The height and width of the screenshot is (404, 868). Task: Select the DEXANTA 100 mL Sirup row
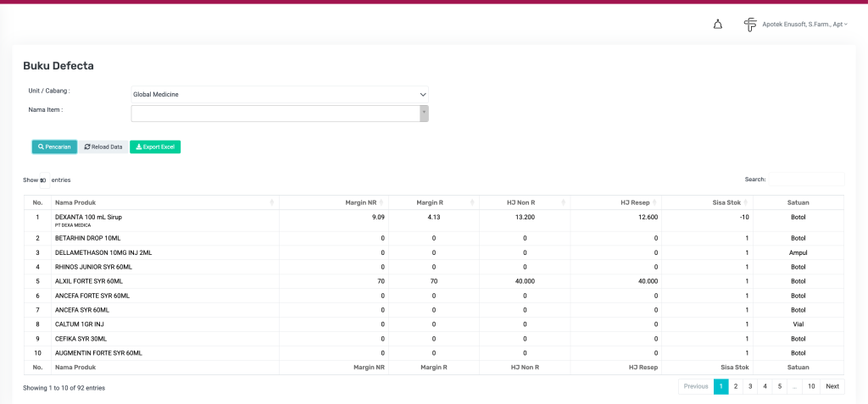click(89, 217)
